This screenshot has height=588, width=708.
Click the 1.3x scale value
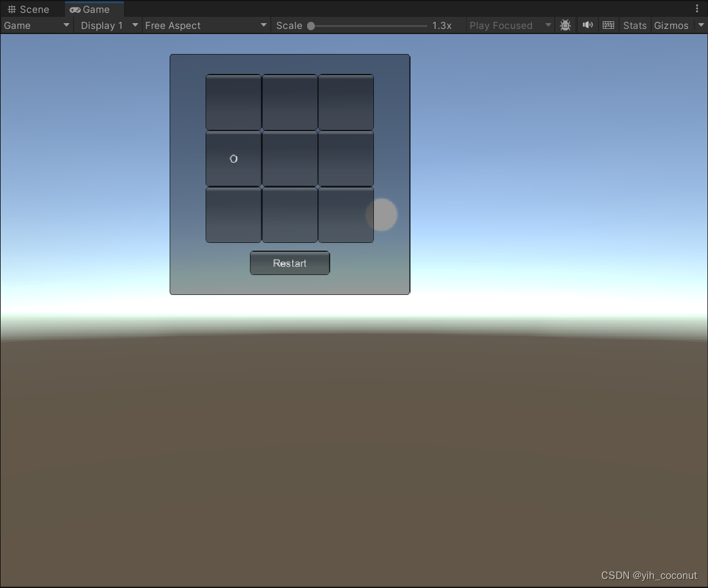(x=442, y=26)
